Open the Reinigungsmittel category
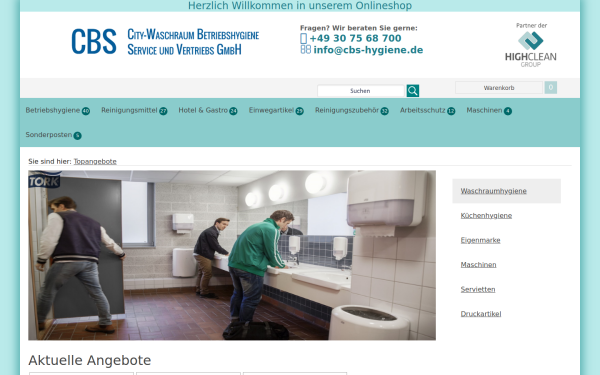The image size is (600, 375). (x=134, y=111)
